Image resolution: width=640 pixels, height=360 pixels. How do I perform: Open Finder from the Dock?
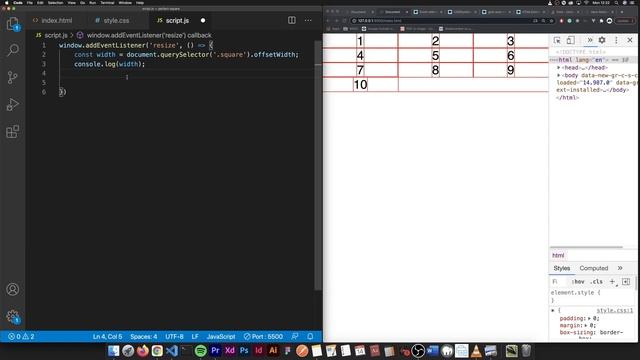pos(114,351)
